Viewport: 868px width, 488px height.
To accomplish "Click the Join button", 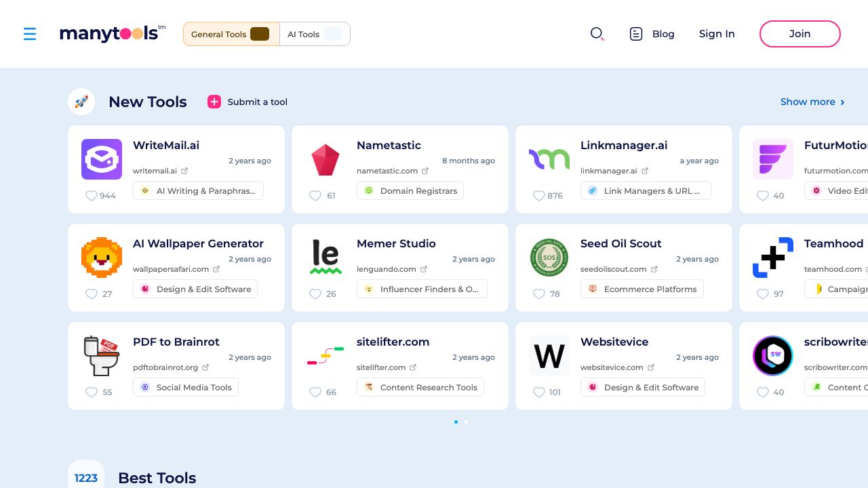I will [x=800, y=34].
